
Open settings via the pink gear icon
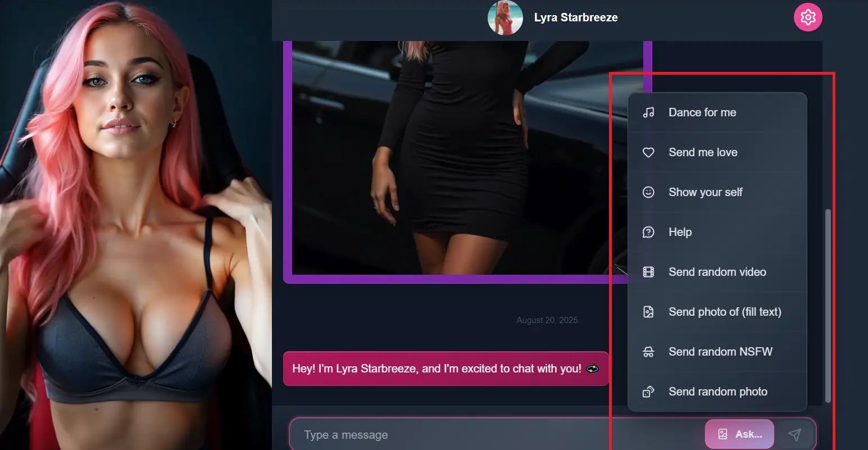click(807, 17)
